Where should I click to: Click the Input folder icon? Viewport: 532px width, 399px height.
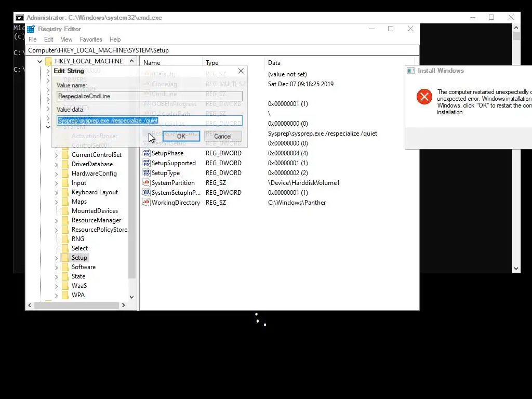65,183
